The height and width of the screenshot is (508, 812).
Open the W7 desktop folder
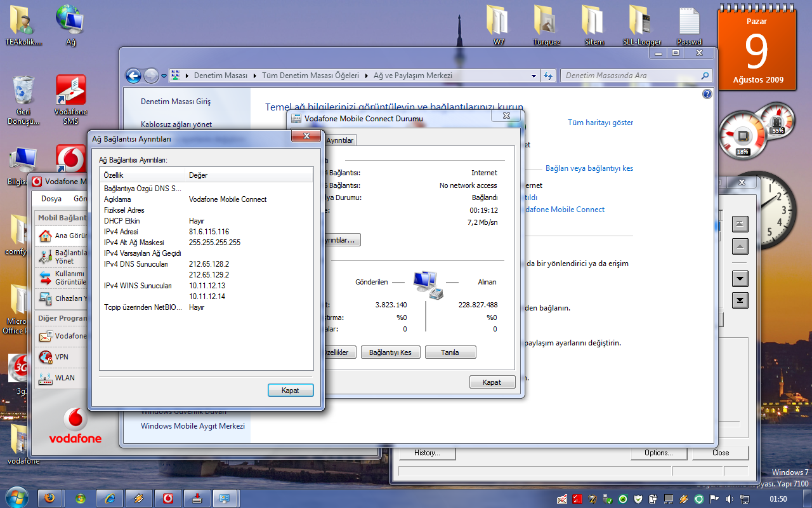498,25
